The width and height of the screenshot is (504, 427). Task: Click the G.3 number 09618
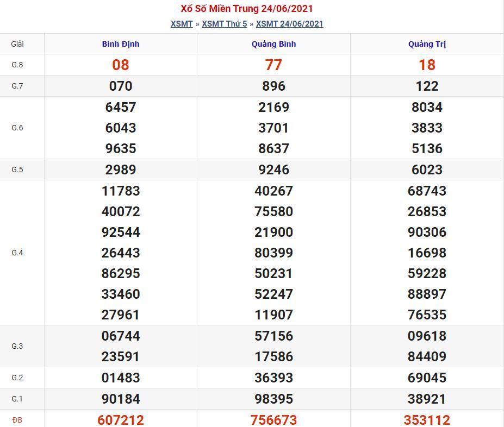tap(427, 336)
